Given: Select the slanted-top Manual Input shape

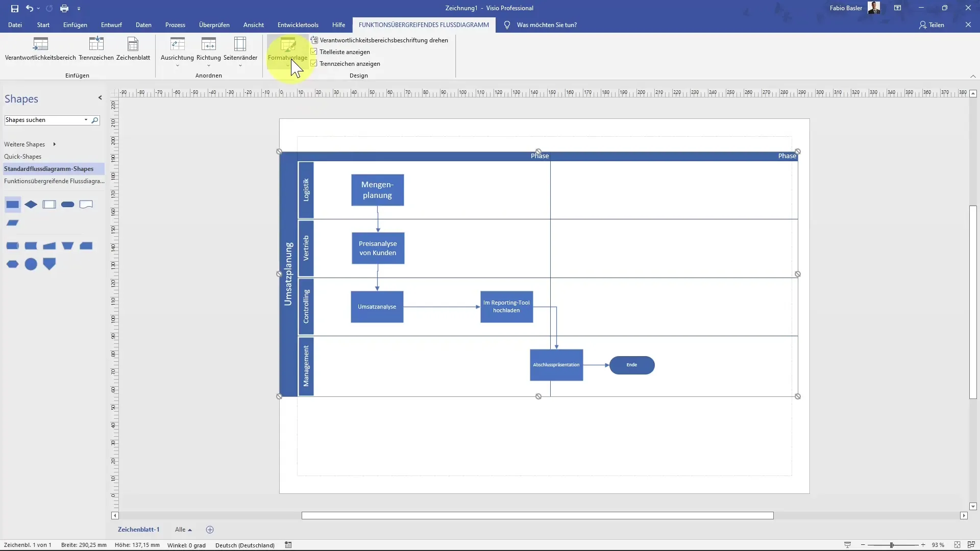Looking at the screenshot, I should pos(50,246).
